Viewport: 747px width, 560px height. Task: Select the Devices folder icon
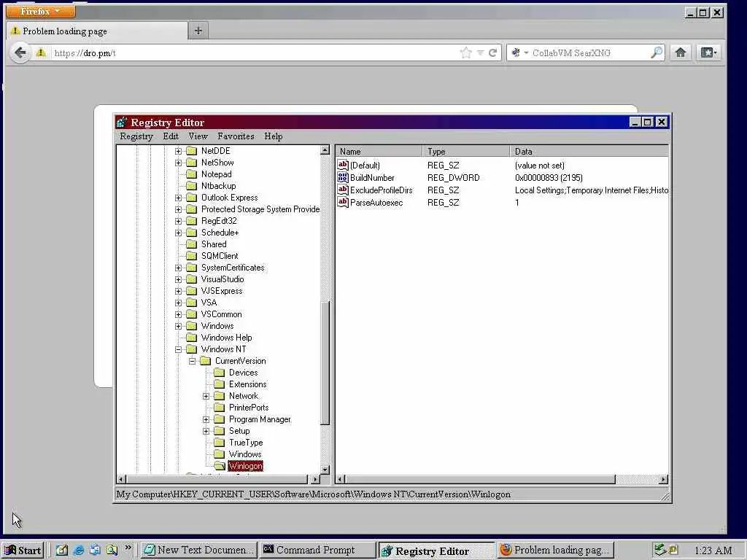pyautogui.click(x=219, y=373)
